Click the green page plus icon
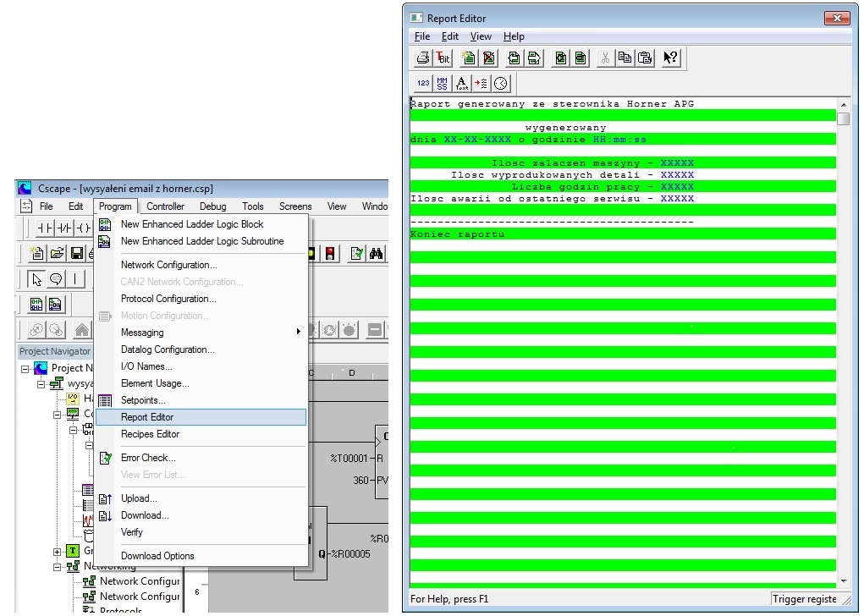 pos(560,58)
